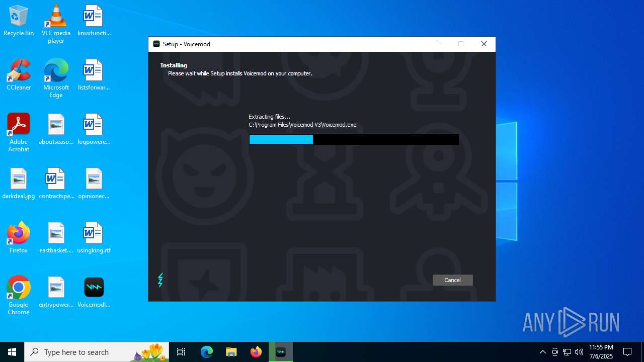Click the "Installing" heading
This screenshot has width=644, height=362.
point(174,65)
